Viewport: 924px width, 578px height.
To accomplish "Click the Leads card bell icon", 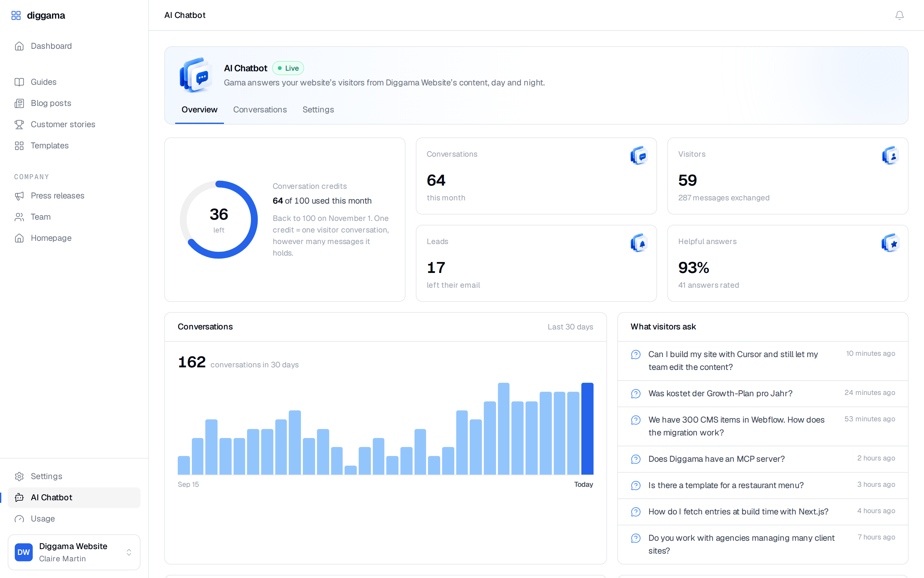I will pos(639,243).
